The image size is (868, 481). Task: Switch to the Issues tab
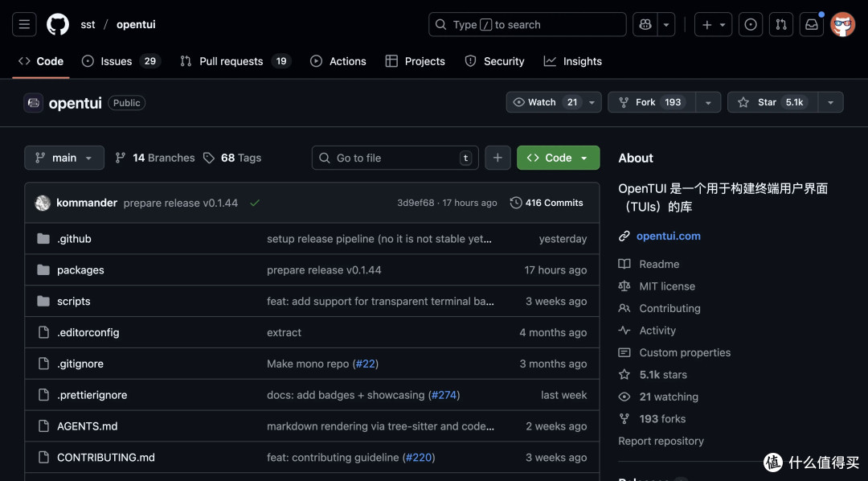121,61
